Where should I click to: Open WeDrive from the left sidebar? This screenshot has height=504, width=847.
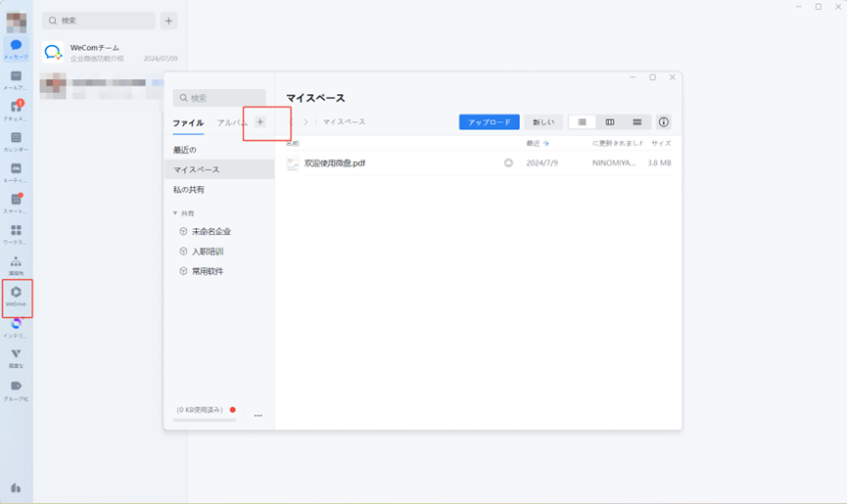[x=16, y=296]
